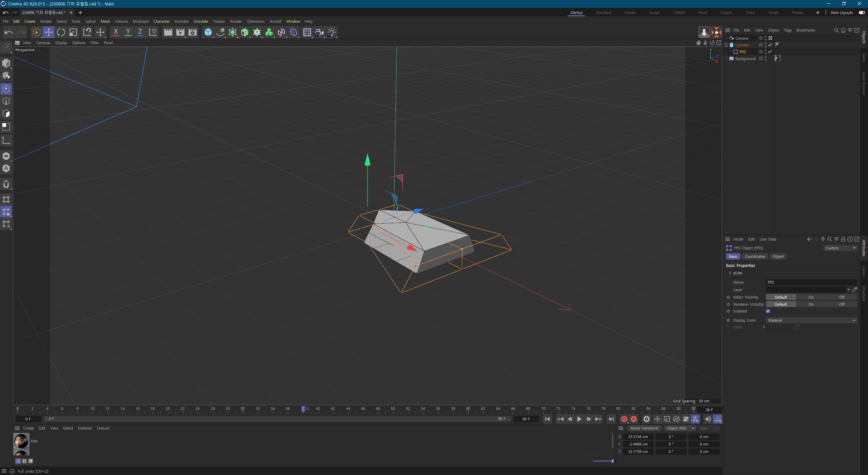
Task: Click the Name field containing FFD
Action: coord(811,282)
